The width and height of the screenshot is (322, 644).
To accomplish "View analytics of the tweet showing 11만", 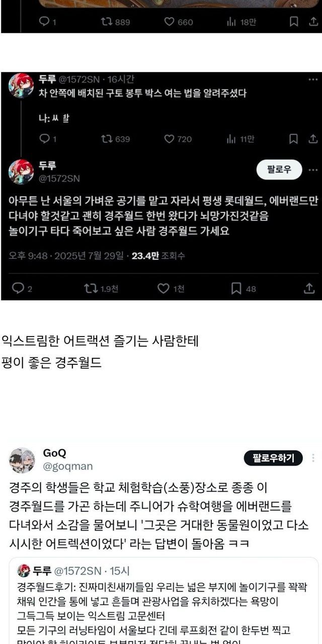I will coord(240,139).
